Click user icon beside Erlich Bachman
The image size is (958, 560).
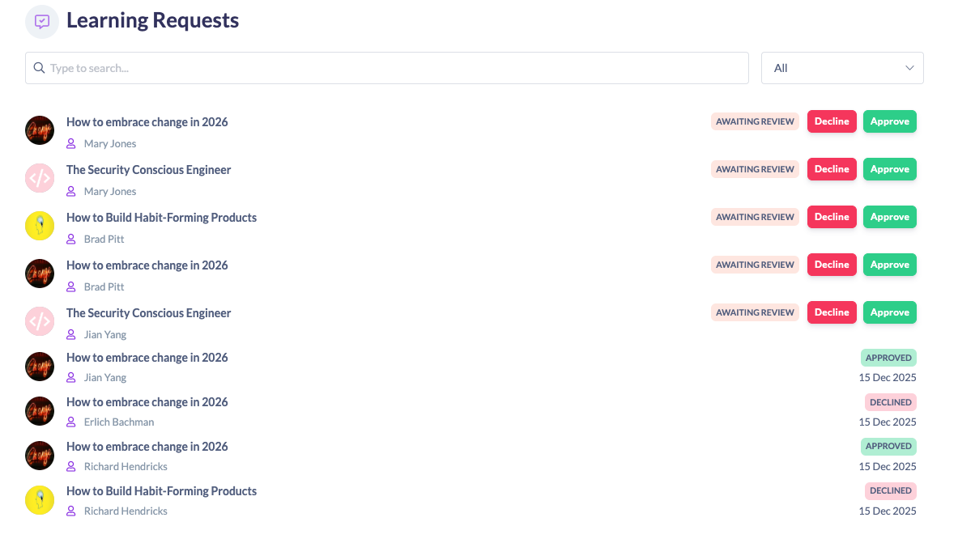[71, 422]
